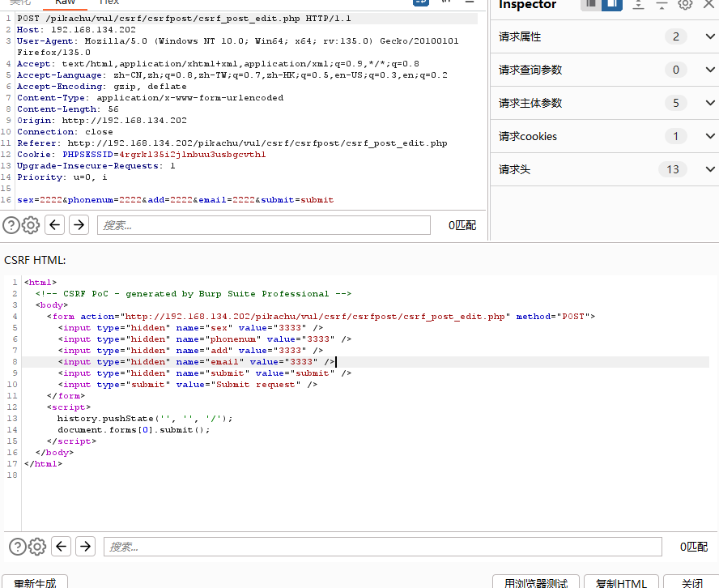Screen dimensions: 719x588
Task: Click the count badge 5 for 请求主体参数
Action: [x=676, y=103]
